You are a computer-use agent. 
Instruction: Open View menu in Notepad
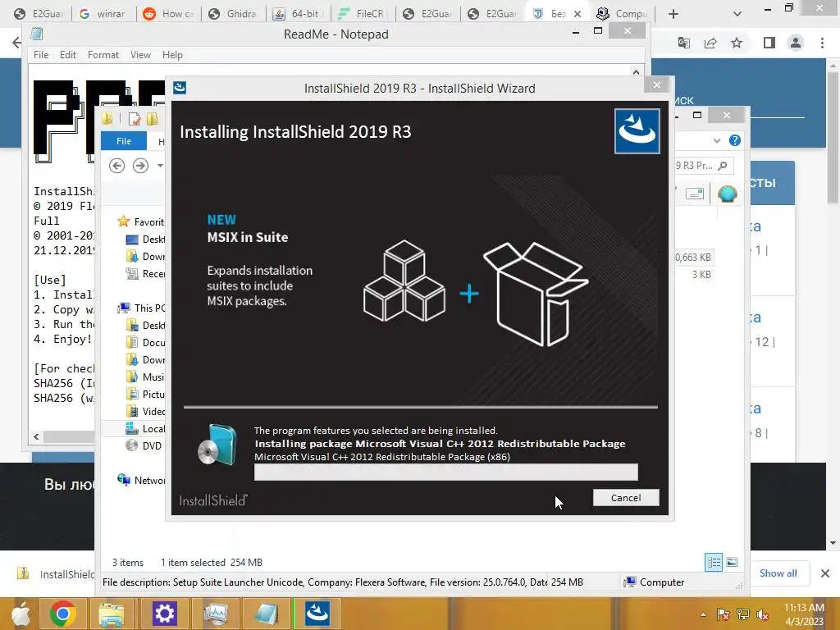click(140, 55)
